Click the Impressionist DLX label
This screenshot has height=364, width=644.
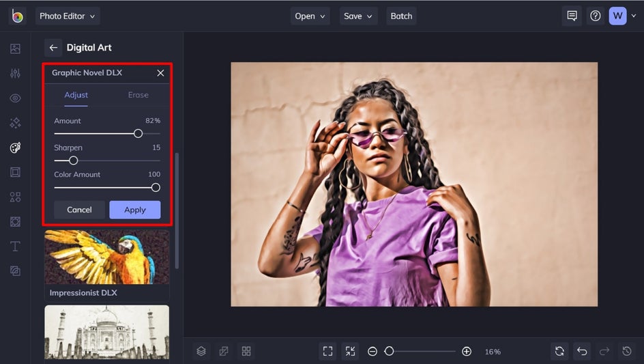(83, 293)
